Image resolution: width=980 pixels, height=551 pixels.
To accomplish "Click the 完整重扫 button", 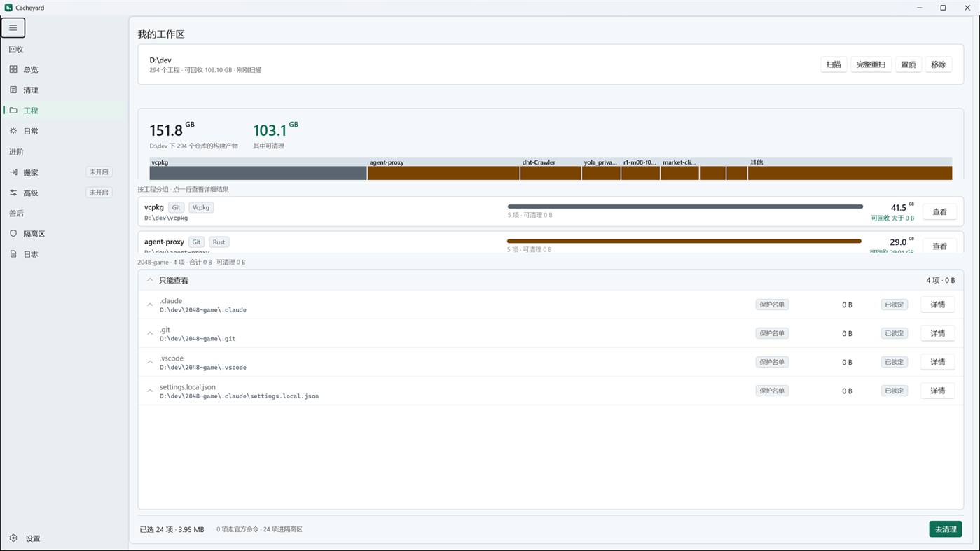I will click(871, 64).
